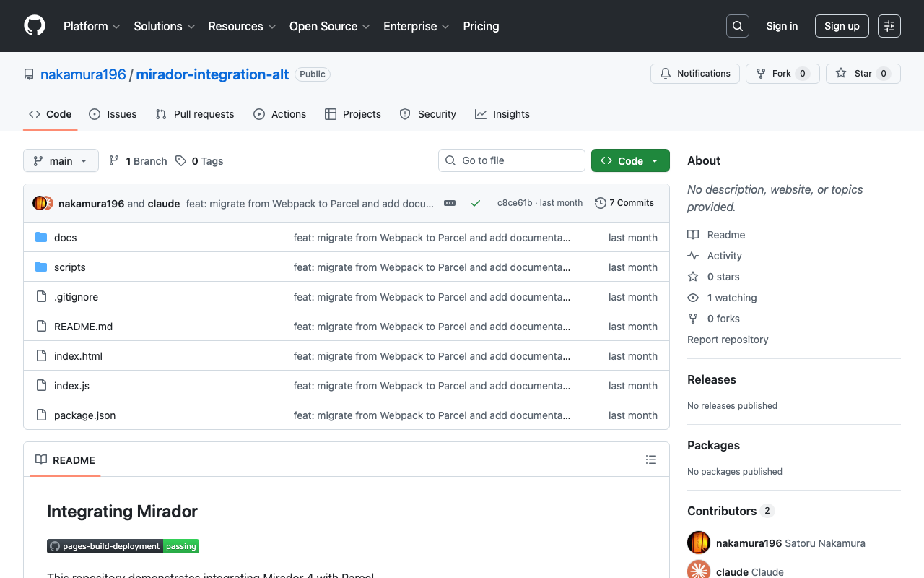Click nakamura196 avatar in Contributors
Image resolution: width=924 pixels, height=578 pixels.
coord(698,543)
